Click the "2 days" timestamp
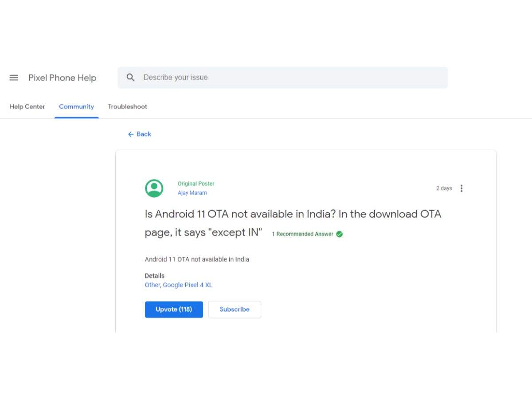532x399 pixels. pyautogui.click(x=444, y=188)
